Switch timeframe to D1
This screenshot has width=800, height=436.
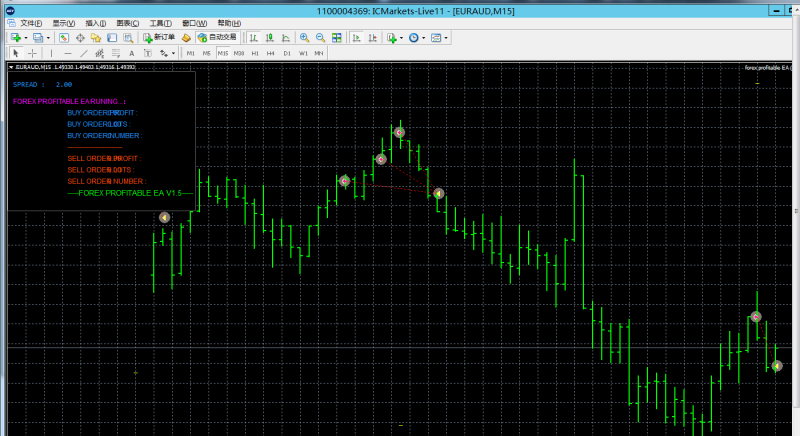click(x=287, y=53)
